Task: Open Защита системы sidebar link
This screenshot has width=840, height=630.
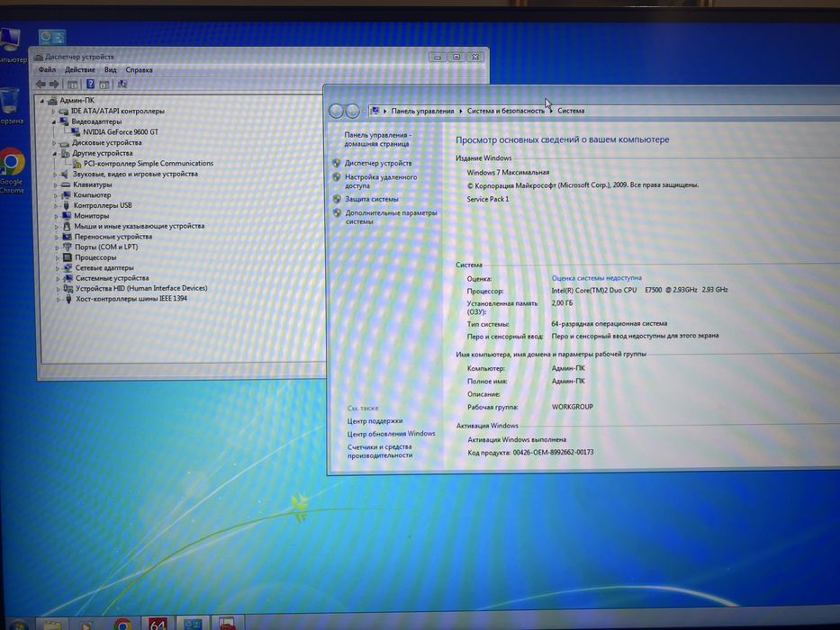Action: point(372,199)
